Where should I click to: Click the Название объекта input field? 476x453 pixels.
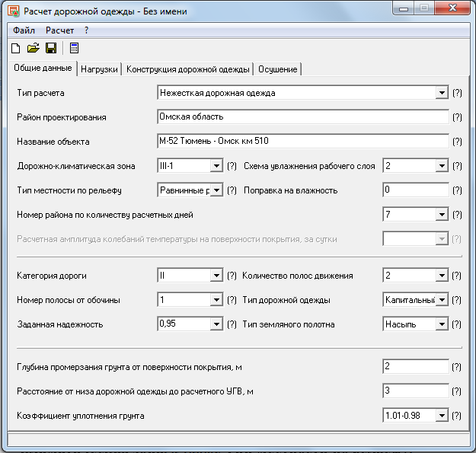point(302,141)
